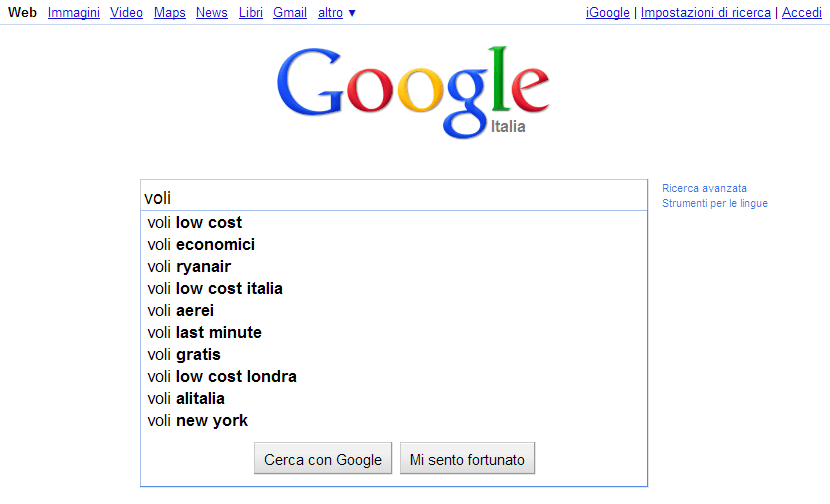
Task: Select the 'voli new york' suggestion
Action: tap(198, 421)
